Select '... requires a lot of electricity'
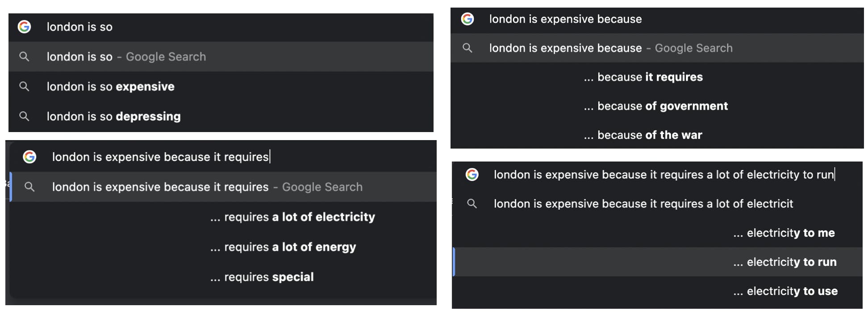The height and width of the screenshot is (315, 868). point(292,217)
